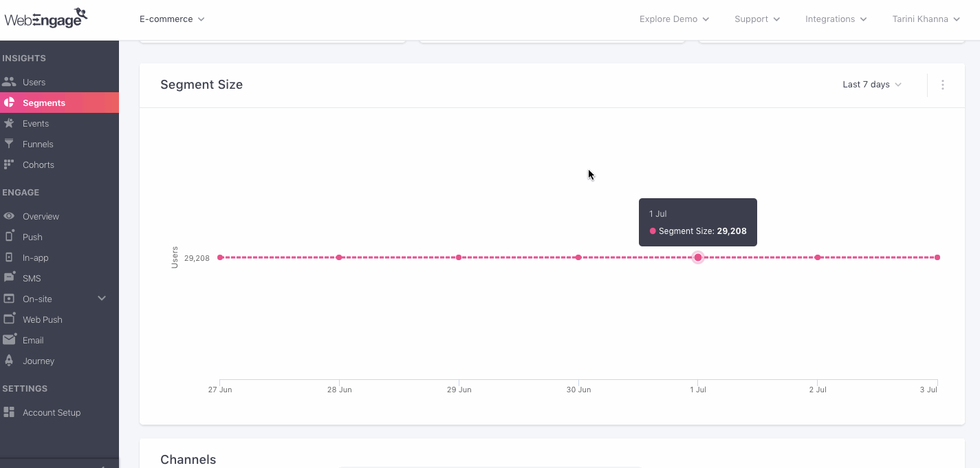Open the Segment Size options menu
This screenshot has width=980, height=468.
coord(943,84)
